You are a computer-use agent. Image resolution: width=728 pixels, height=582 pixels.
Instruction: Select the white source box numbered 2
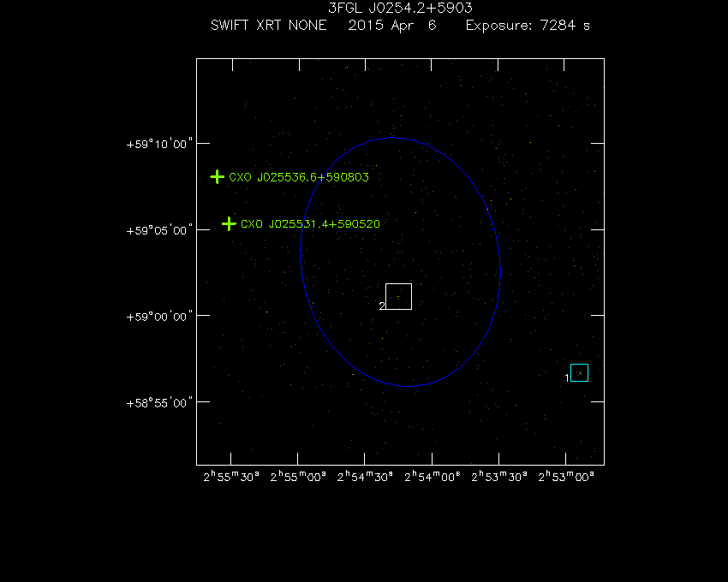click(398, 296)
